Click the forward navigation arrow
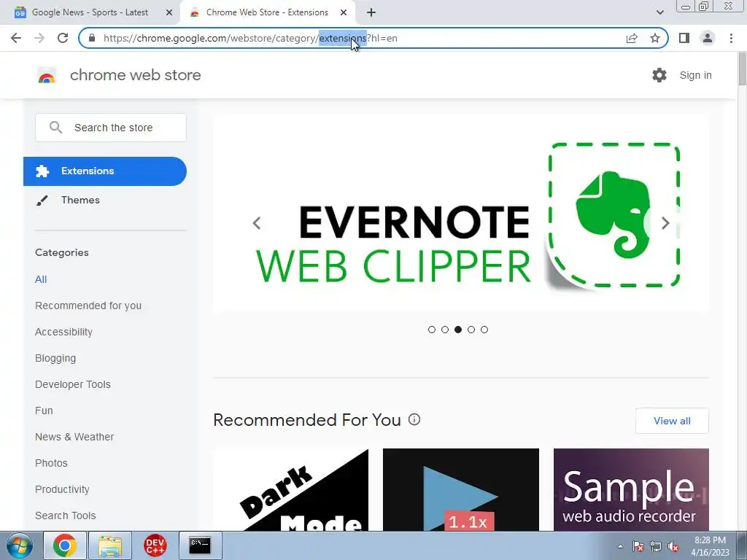Image resolution: width=747 pixels, height=560 pixels. click(x=39, y=38)
